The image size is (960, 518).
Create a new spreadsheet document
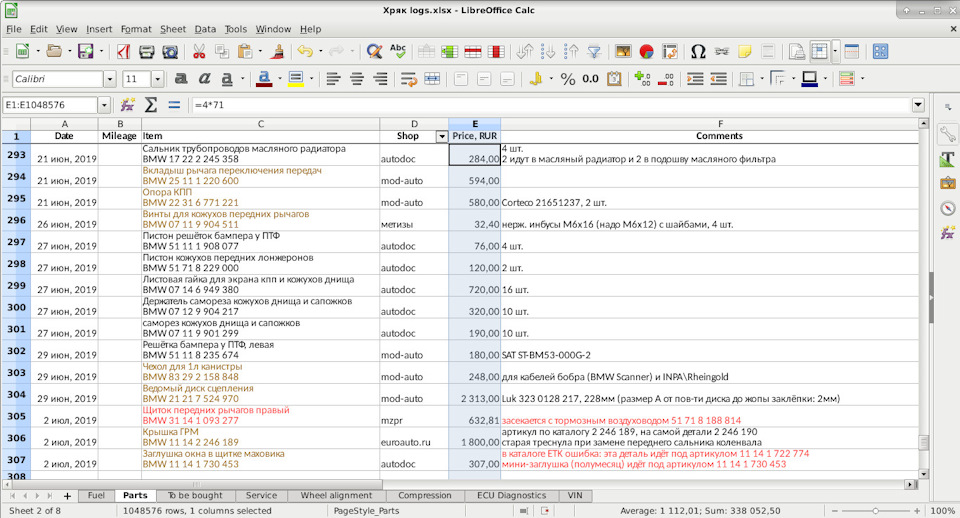pyautogui.click(x=22, y=51)
